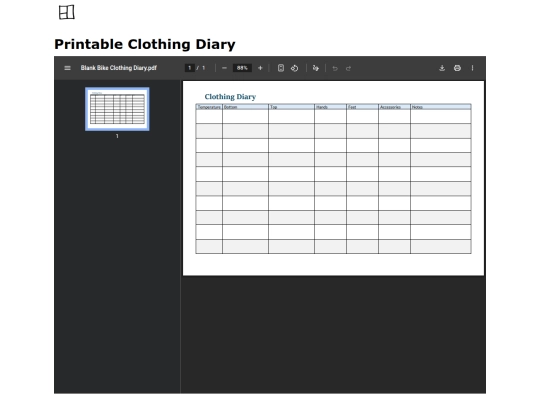Click the window grid icon above the heading
This screenshot has height=405, width=540.
coord(66,12)
